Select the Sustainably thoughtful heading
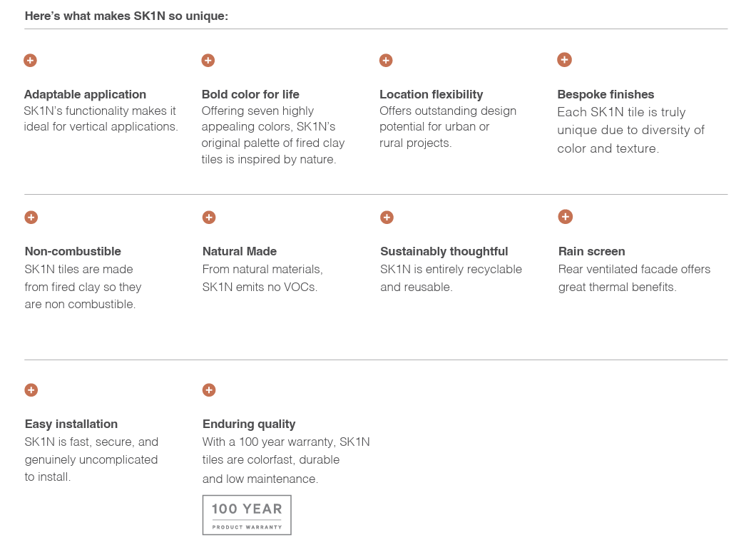756x545 pixels. [444, 251]
